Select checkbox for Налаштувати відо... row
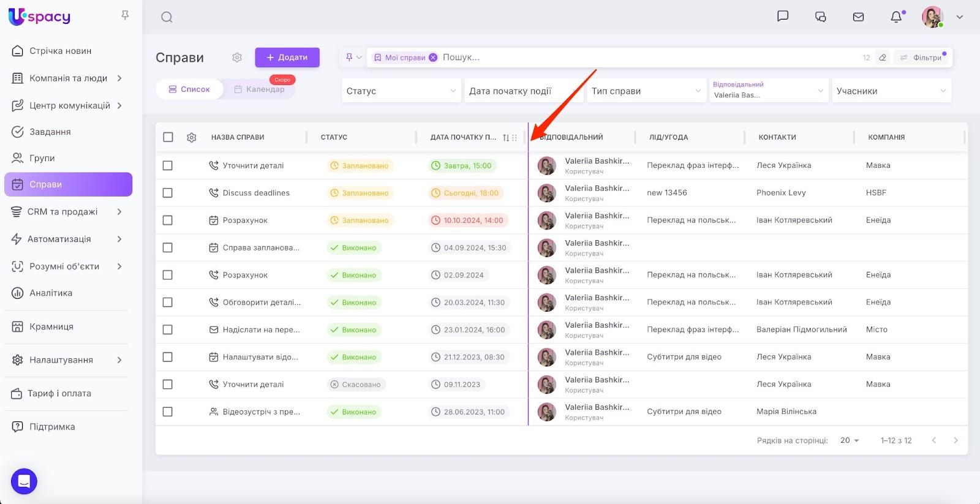Screen dimensions: 980x504 pos(168,357)
